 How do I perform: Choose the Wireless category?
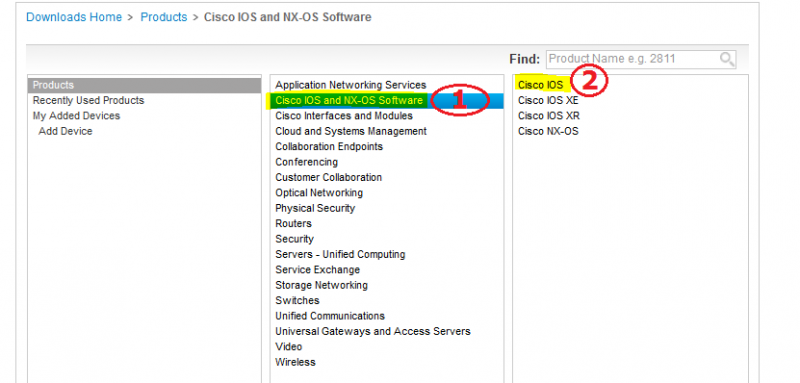pyautogui.click(x=295, y=362)
